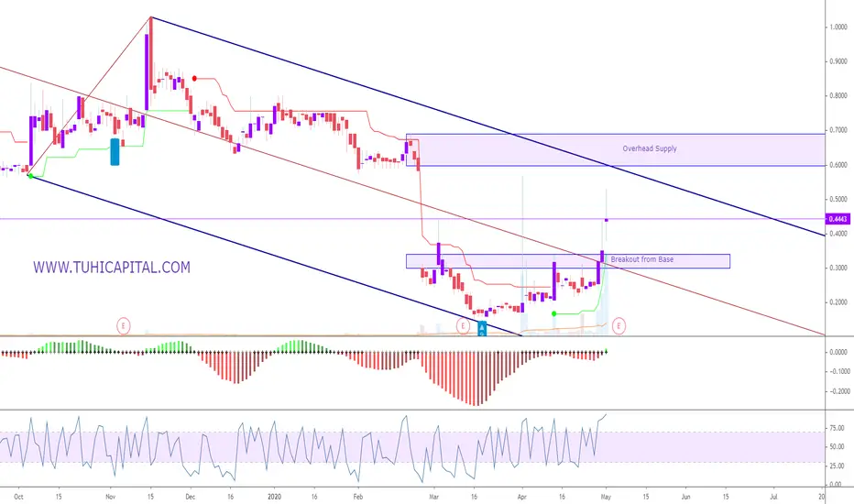The height and width of the screenshot is (504, 854).
Task: Click the Apr label on the time axis
Action: tap(521, 497)
